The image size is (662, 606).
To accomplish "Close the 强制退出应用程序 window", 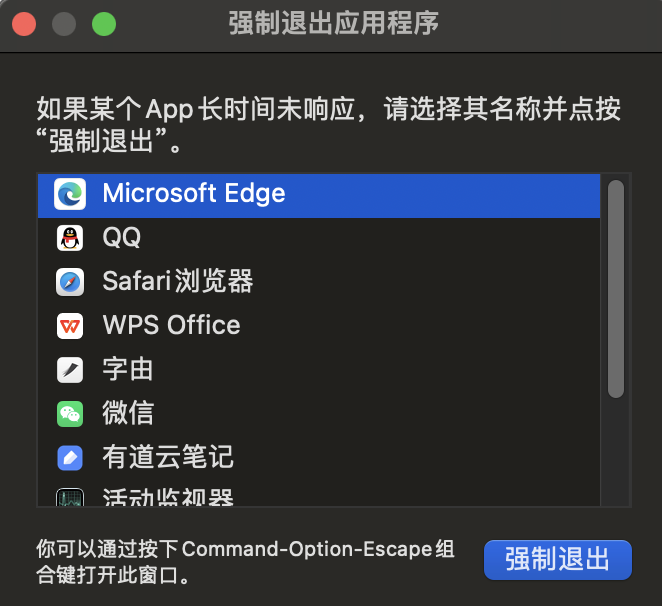I will (24, 24).
